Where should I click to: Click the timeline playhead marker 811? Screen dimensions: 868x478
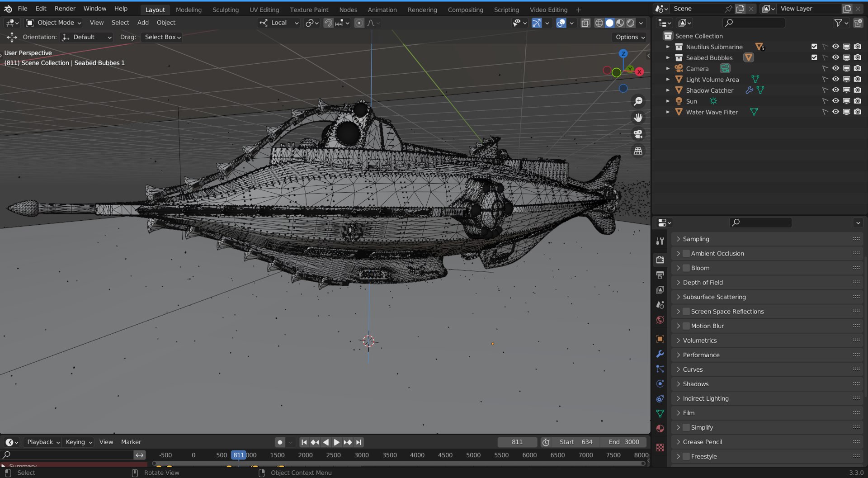pyautogui.click(x=239, y=455)
